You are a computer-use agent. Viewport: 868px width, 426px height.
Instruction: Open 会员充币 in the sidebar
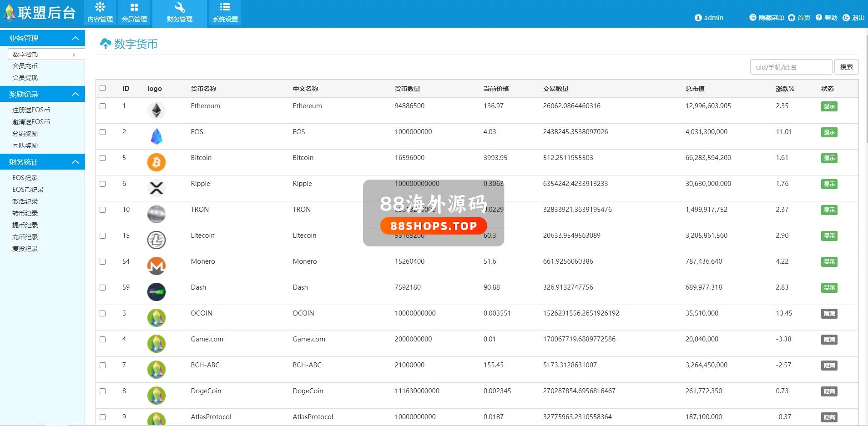(25, 66)
